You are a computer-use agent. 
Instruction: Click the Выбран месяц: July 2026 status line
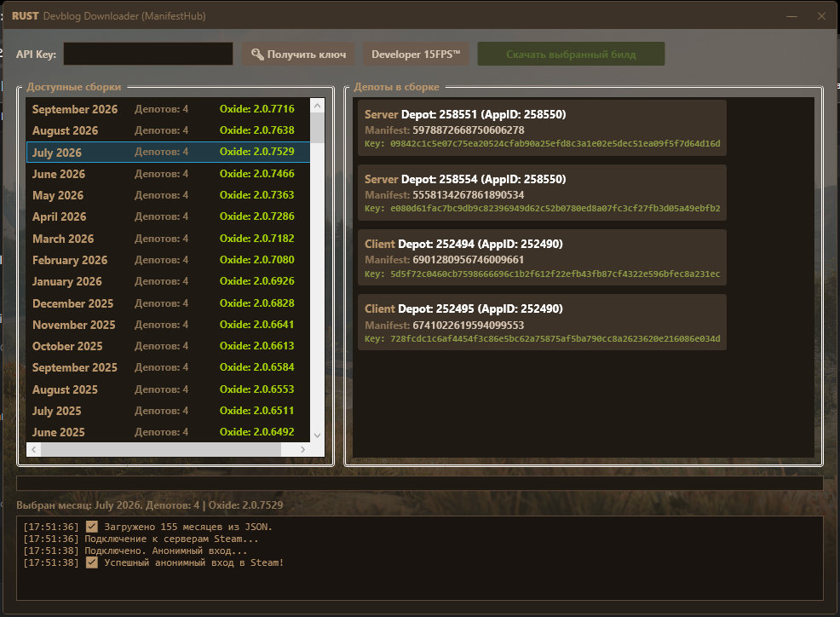(149, 505)
